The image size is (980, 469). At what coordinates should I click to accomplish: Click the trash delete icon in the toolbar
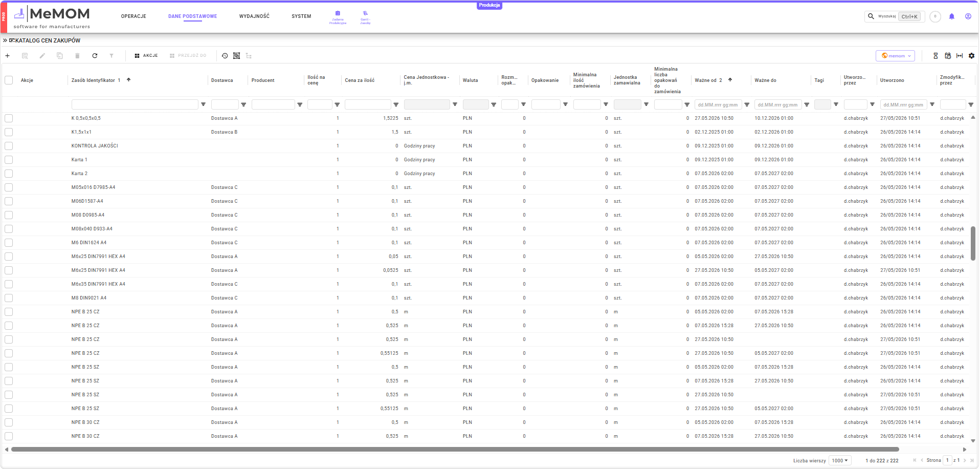(x=77, y=56)
